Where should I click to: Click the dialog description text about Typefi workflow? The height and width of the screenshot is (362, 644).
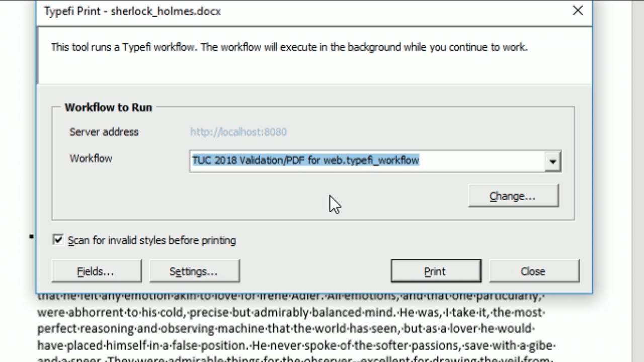tap(289, 47)
